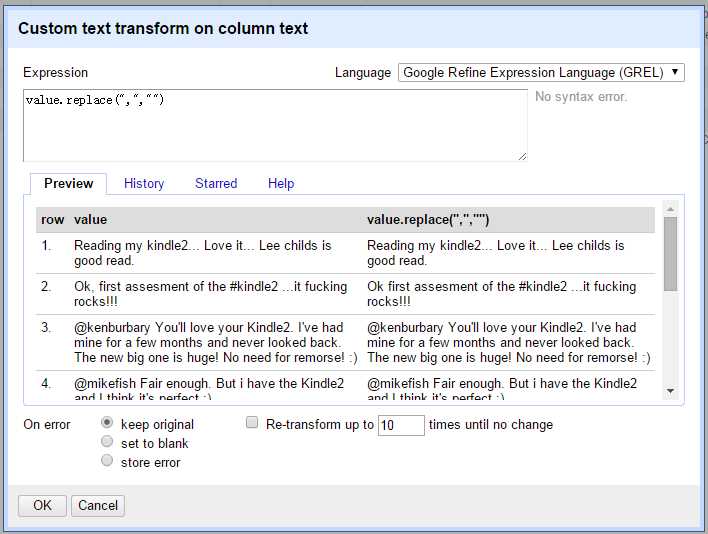Choose "set to blank" on error

pyautogui.click(x=108, y=442)
